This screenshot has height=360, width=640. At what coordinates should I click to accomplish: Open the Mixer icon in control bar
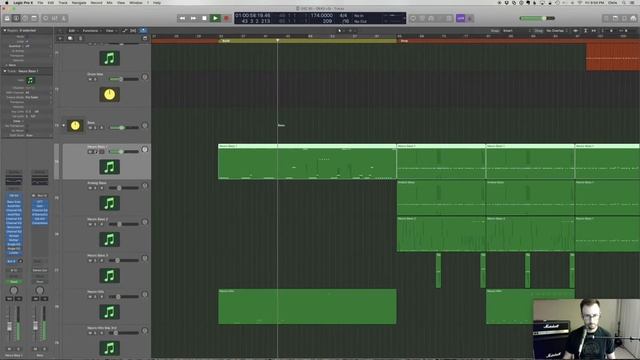point(55,18)
